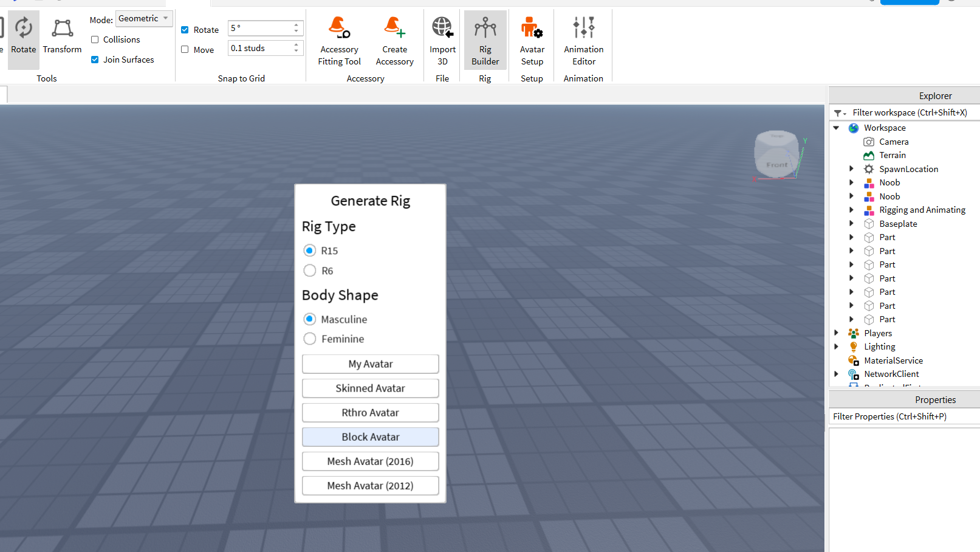
Task: Open the Mode Geometric dropdown
Action: 144,19
